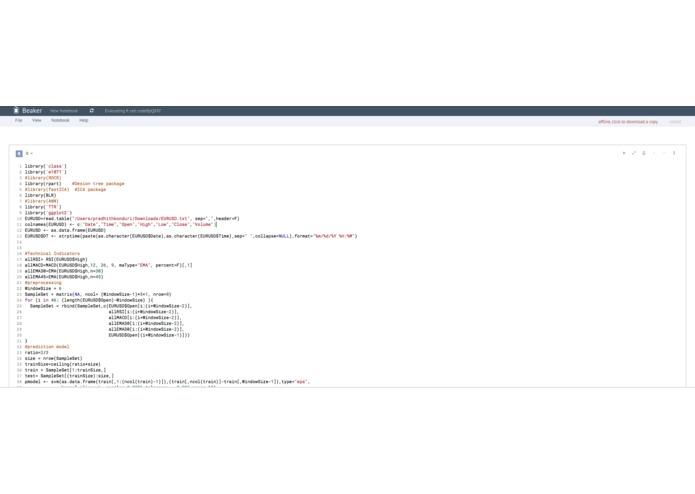This screenshot has width=695, height=494.
Task: Open the View menu
Action: coord(37,121)
